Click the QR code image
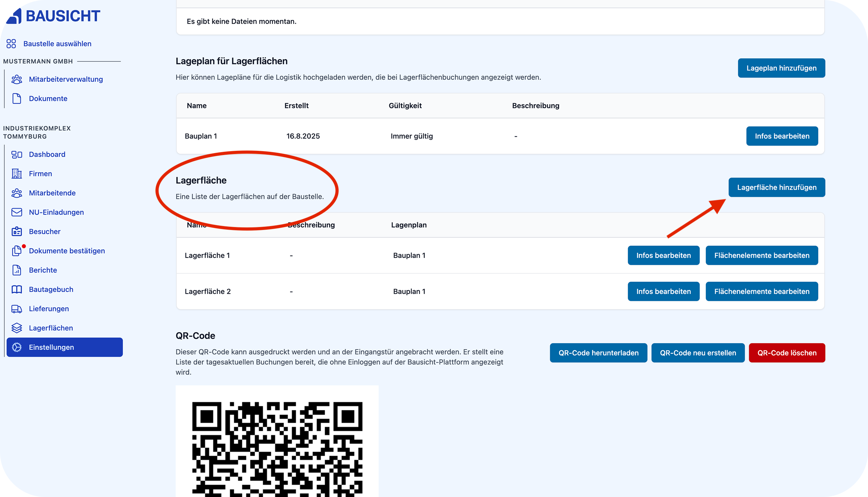This screenshot has height=497, width=868. (x=277, y=441)
